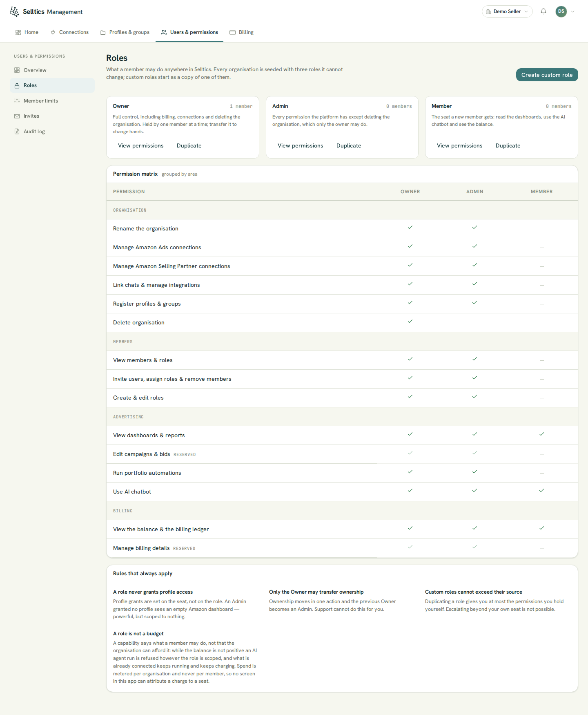The height and width of the screenshot is (715, 588).
Task: Open the Profiles & groups tab
Action: tap(125, 32)
